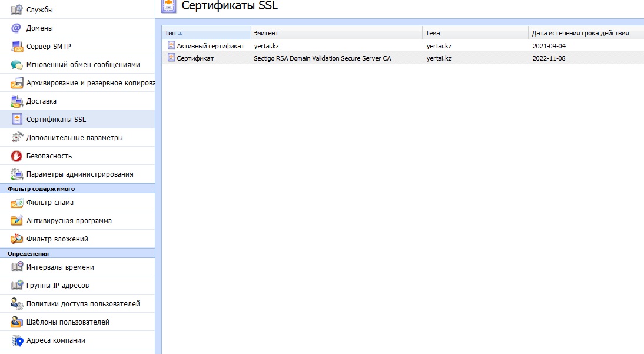Select the Активный сертификат row
This screenshot has height=354, width=644.
pyautogui.click(x=210, y=46)
